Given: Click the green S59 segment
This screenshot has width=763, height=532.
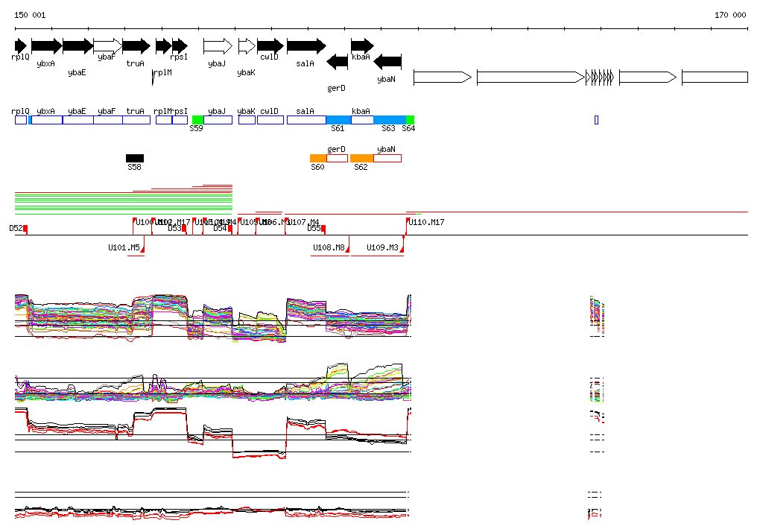Looking at the screenshot, I should tap(197, 120).
